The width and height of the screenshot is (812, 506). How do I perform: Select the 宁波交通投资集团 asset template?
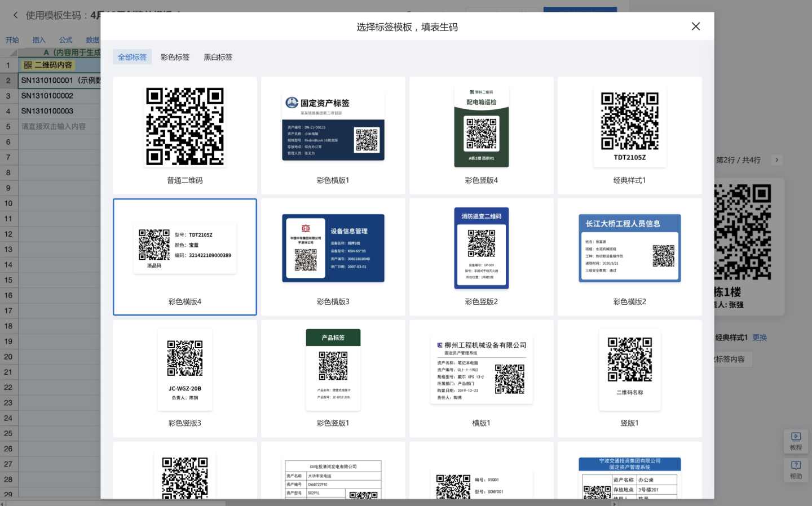point(630,471)
